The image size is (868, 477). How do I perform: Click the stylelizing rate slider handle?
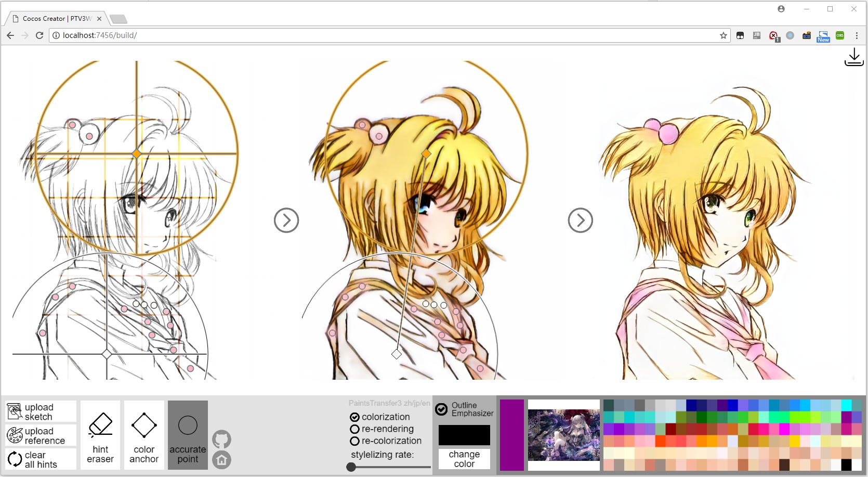tap(351, 467)
